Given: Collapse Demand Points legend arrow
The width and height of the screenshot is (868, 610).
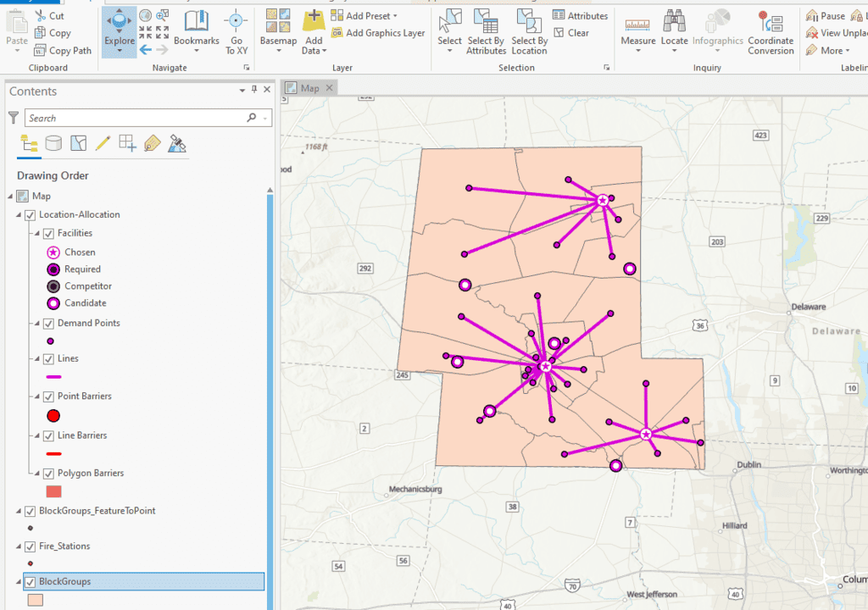Looking at the screenshot, I should click(x=37, y=324).
